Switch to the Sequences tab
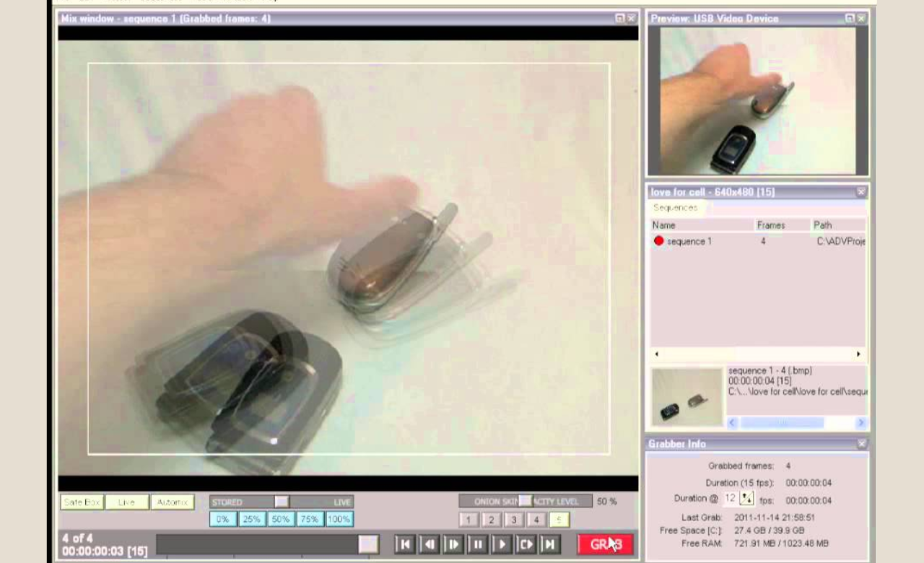The width and height of the screenshot is (924, 563). [x=674, y=208]
